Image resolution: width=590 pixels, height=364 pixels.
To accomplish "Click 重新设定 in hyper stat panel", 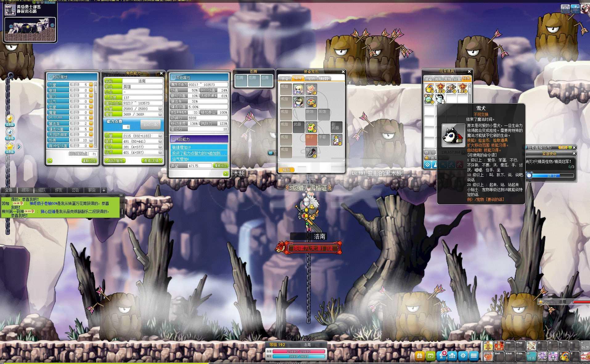I will tap(89, 161).
